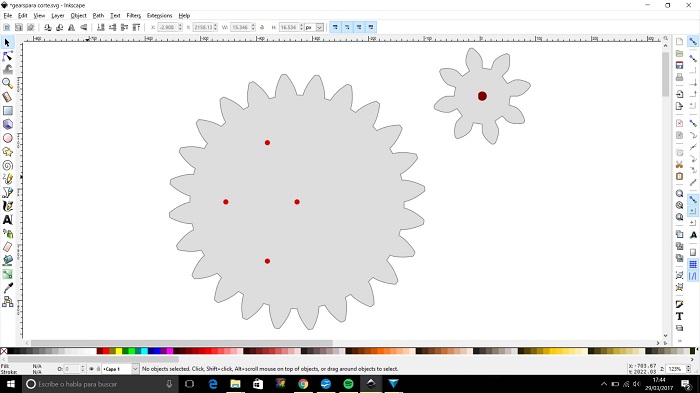Image resolution: width=700 pixels, height=393 pixels.
Task: Select the Dropper color picker tool
Action: [7, 288]
